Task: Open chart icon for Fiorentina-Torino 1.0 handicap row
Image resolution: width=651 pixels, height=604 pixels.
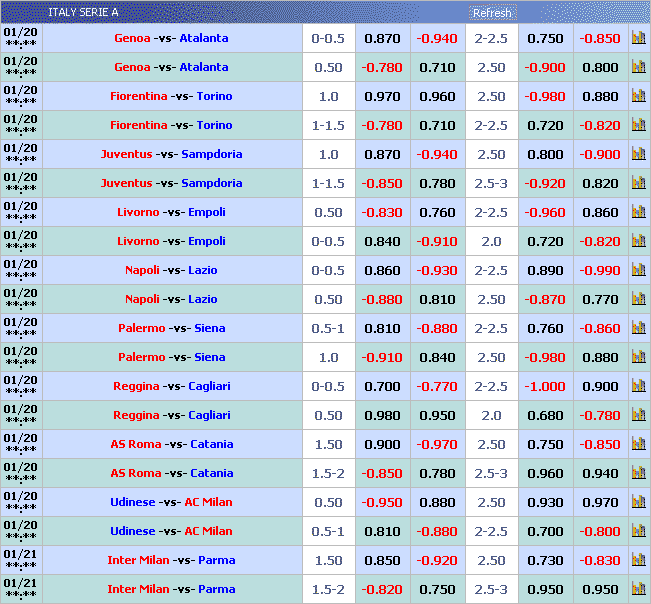Action: click(x=638, y=97)
